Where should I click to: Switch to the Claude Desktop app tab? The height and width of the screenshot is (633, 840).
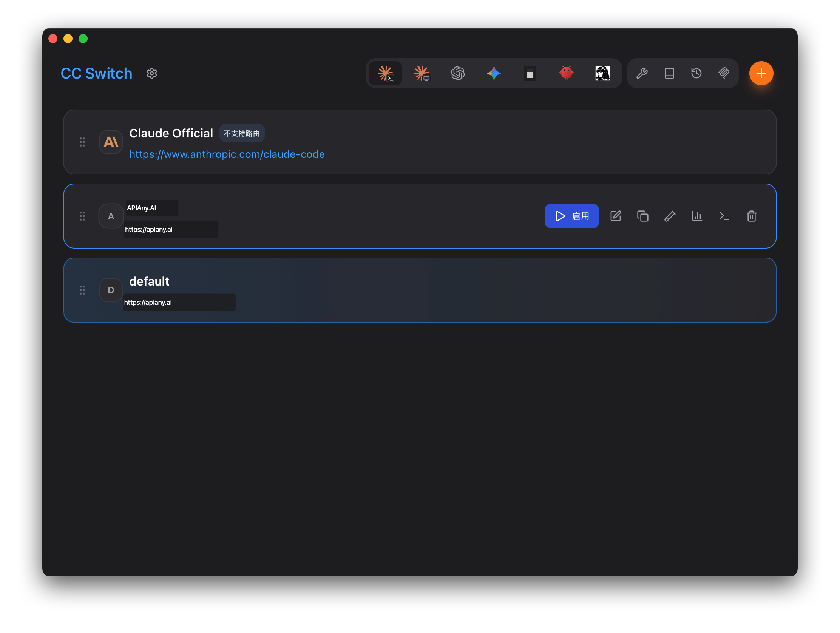click(x=421, y=73)
